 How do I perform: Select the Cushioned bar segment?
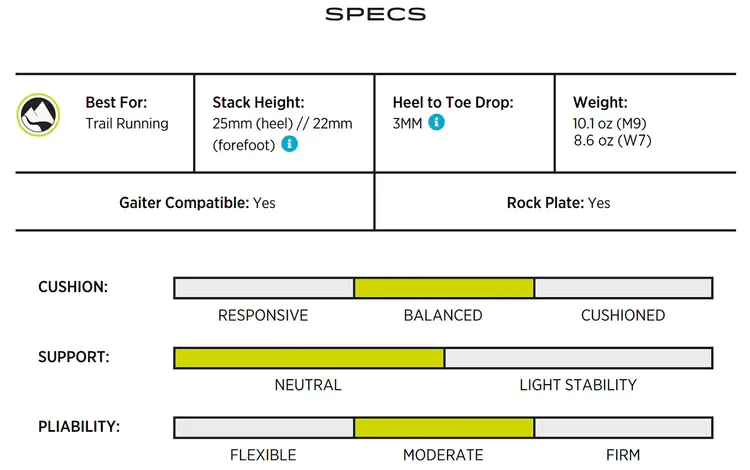pyautogui.click(x=624, y=288)
